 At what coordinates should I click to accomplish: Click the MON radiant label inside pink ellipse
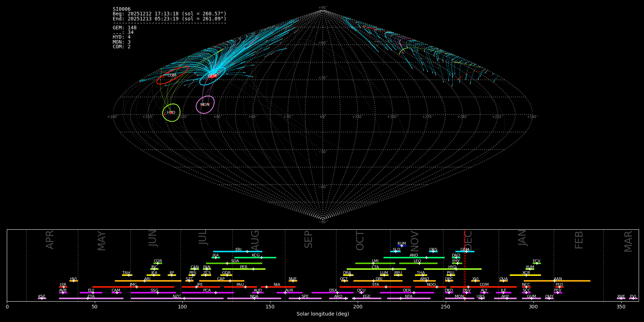(x=205, y=105)
